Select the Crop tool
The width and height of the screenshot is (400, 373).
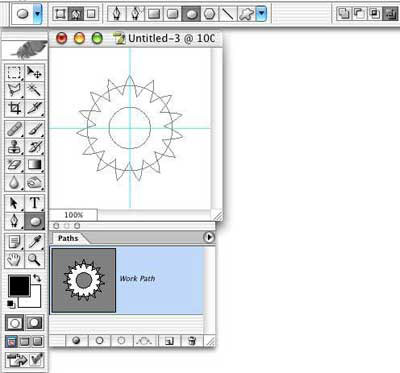coord(14,108)
